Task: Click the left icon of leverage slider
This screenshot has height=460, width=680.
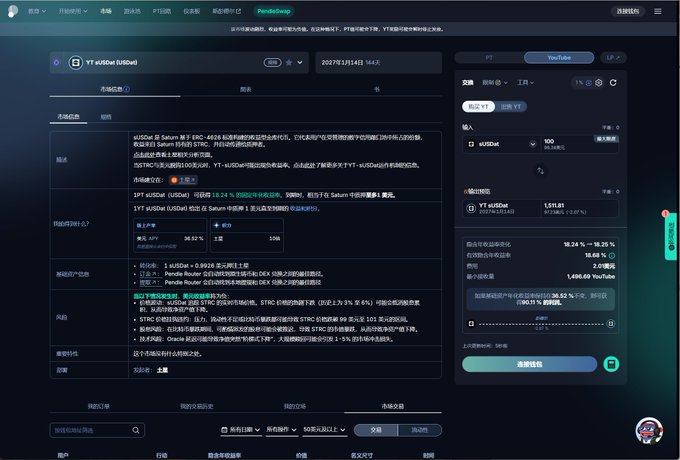Action: [471, 323]
